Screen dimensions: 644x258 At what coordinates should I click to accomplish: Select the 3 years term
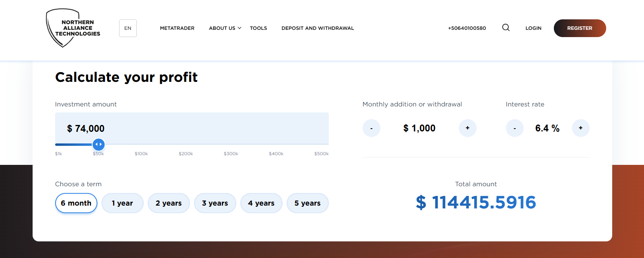(215, 203)
